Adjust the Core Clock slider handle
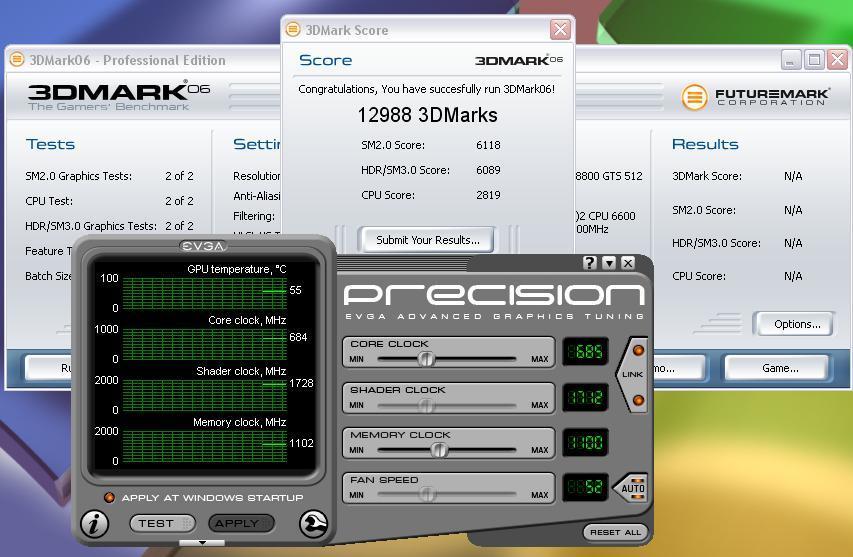The image size is (853, 557). point(426,358)
